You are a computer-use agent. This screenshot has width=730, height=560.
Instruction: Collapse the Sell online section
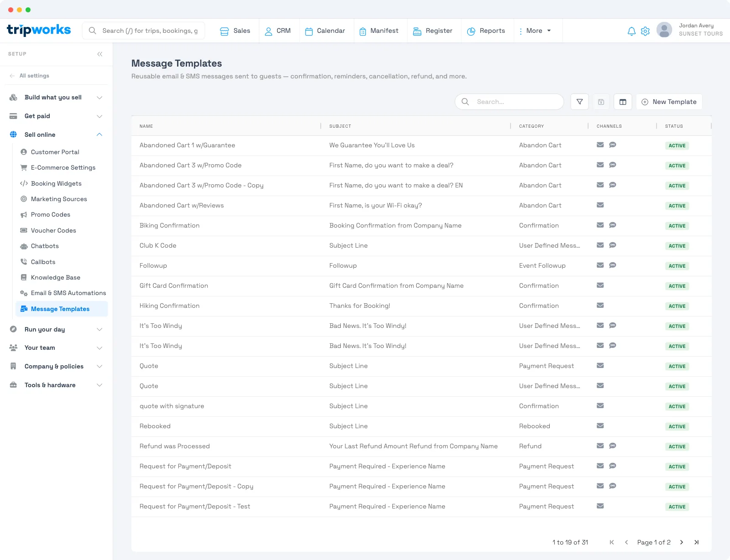[x=56, y=135]
